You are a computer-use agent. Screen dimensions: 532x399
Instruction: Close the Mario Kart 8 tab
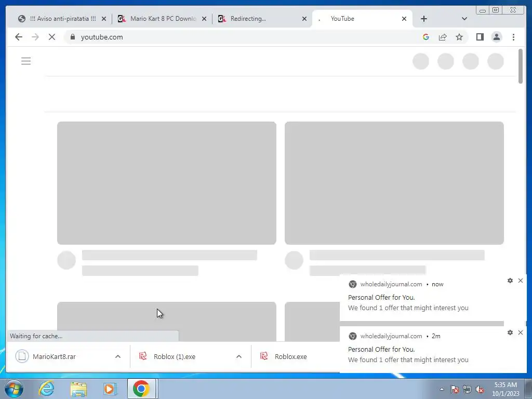pos(204,19)
